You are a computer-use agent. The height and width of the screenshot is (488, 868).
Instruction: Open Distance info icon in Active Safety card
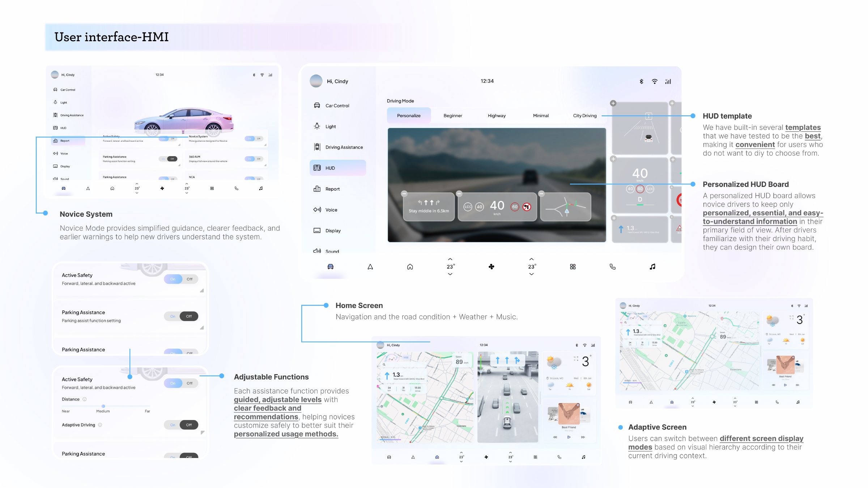click(x=85, y=399)
